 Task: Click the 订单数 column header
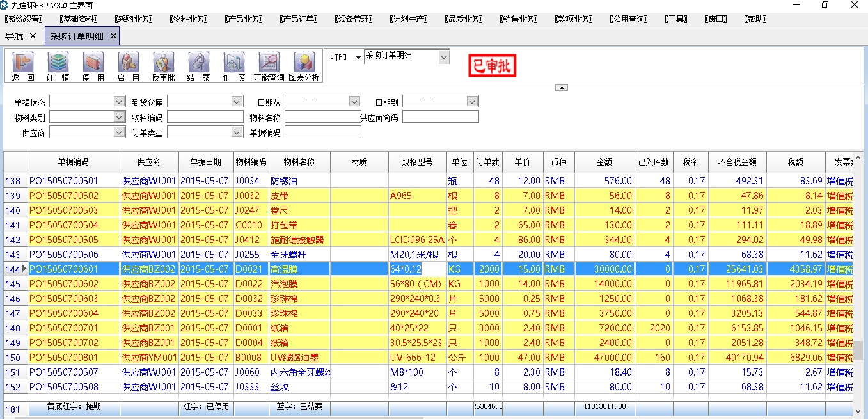click(488, 162)
